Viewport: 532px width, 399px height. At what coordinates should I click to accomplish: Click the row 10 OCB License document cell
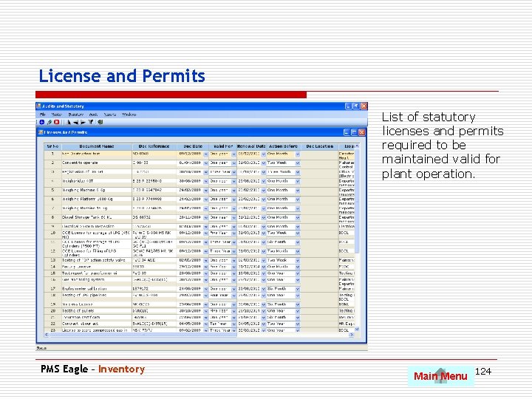point(96,235)
